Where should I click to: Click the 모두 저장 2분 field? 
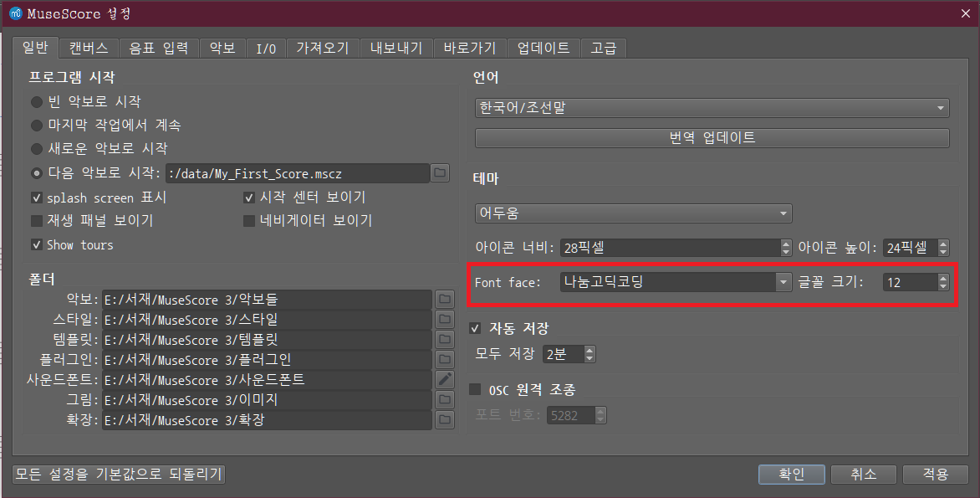[563, 354]
